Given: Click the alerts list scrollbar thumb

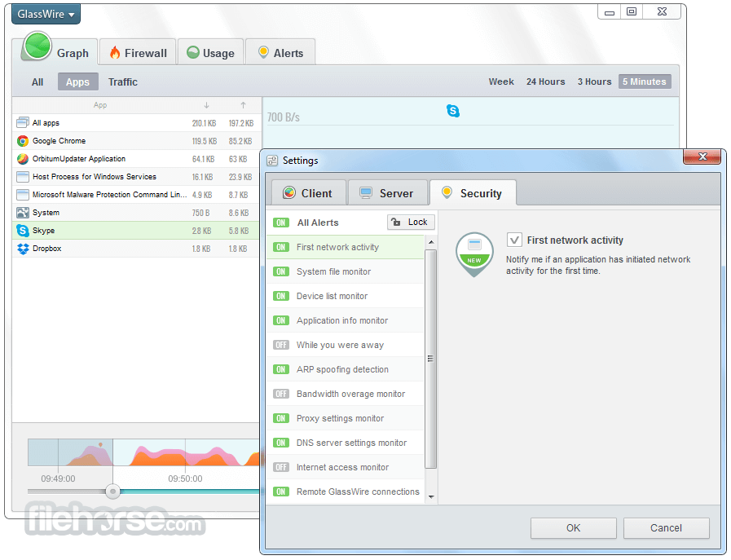Looking at the screenshot, I should 431,359.
